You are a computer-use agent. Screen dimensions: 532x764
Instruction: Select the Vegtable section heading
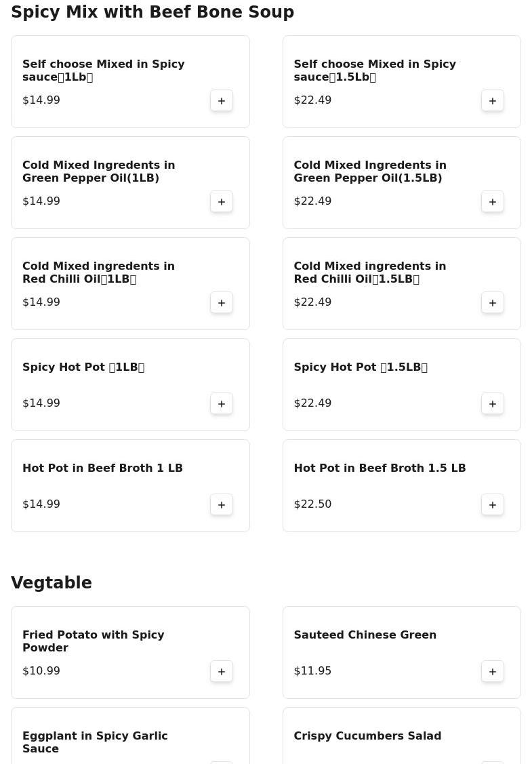tap(52, 583)
